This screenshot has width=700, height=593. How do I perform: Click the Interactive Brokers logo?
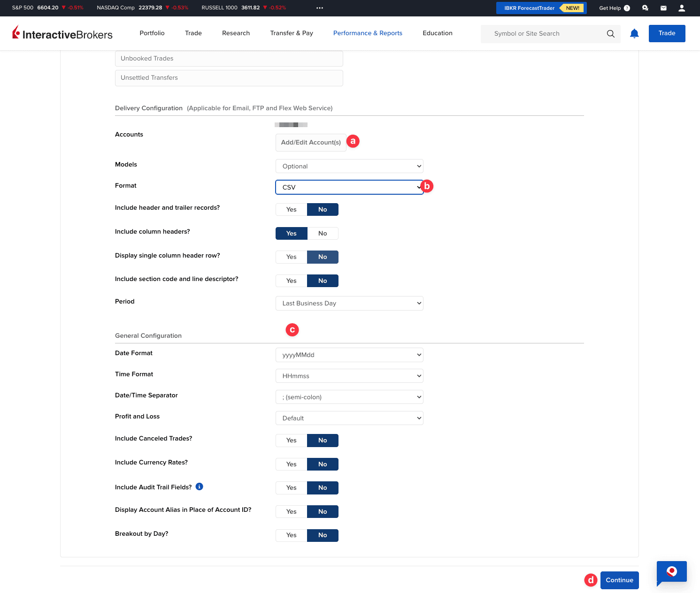(x=62, y=33)
